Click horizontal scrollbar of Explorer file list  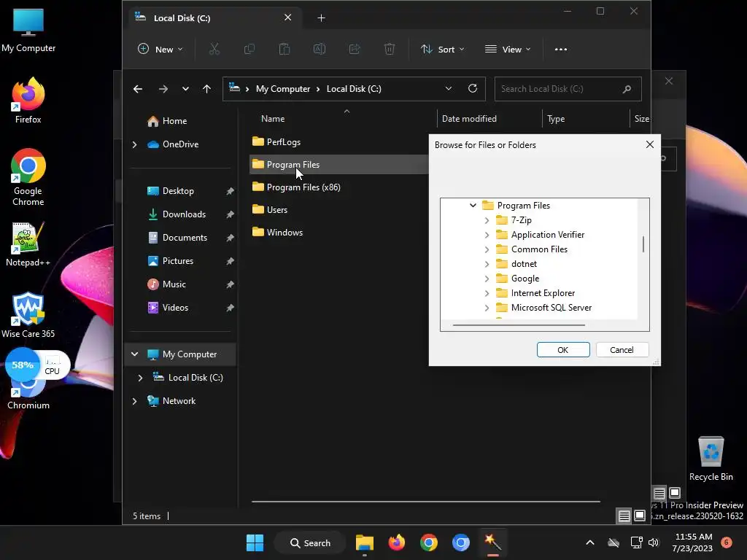pos(425,502)
